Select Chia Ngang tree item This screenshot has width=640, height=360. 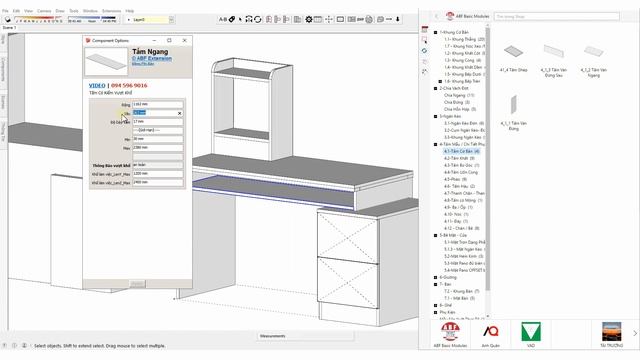[x=459, y=95]
